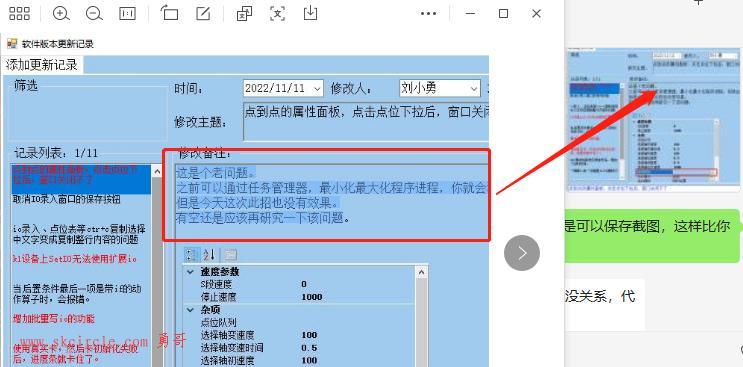
Task: Switch to the 添加更新记录 tab
Action: click(x=42, y=65)
